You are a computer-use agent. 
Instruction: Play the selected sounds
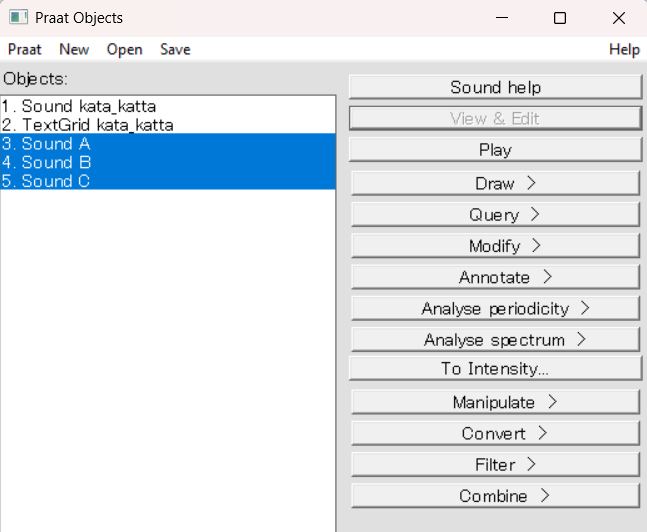496,150
